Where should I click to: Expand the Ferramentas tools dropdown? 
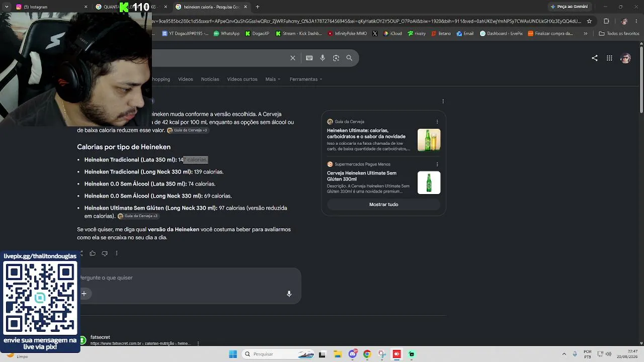pos(306,79)
